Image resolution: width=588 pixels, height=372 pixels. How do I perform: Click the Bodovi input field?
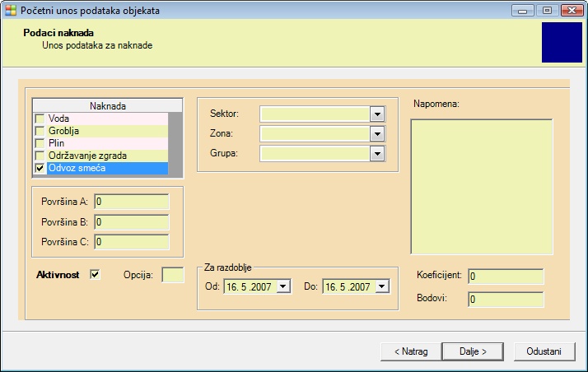506,300
